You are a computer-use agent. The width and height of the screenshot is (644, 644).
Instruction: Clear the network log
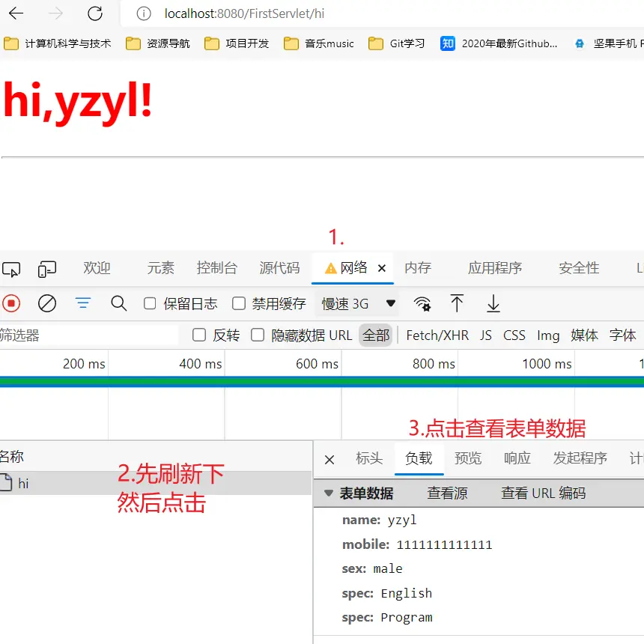point(47,303)
